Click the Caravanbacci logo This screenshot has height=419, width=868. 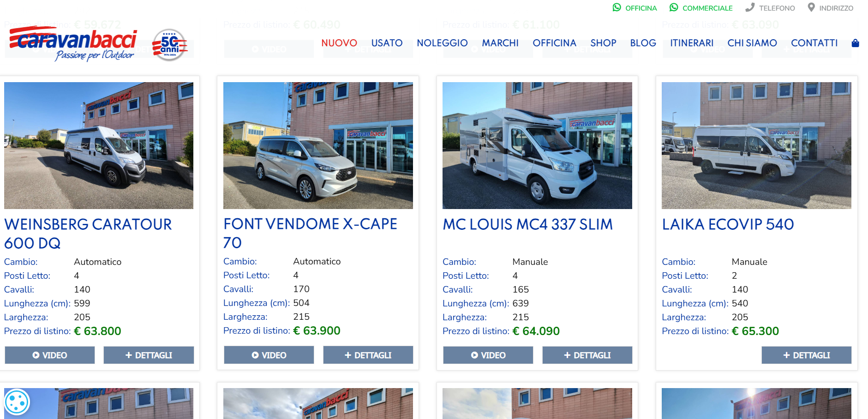click(x=73, y=44)
